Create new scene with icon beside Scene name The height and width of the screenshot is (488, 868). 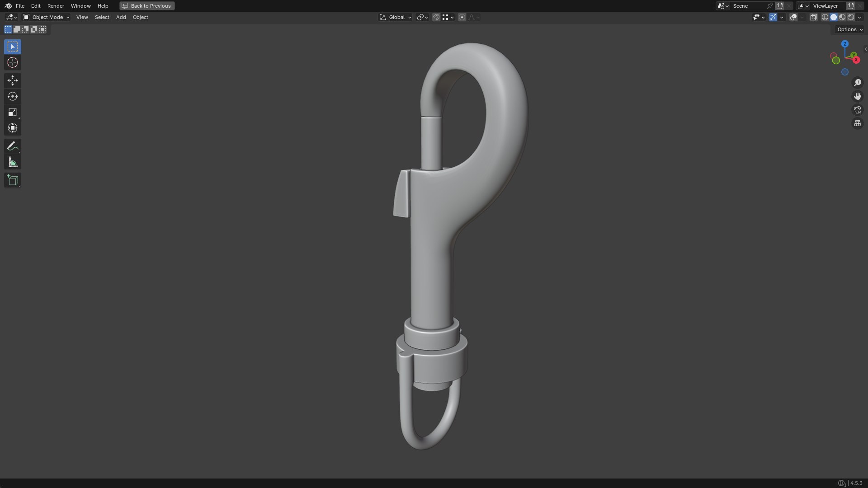point(780,6)
